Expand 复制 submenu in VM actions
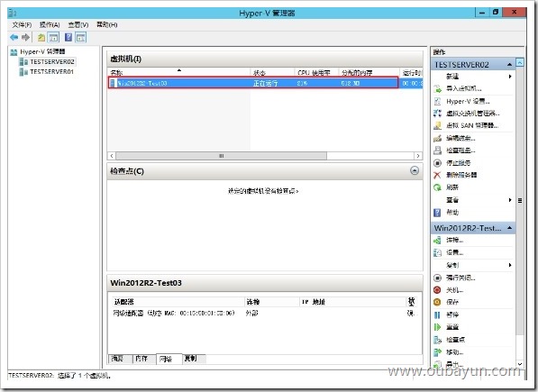 [510, 265]
